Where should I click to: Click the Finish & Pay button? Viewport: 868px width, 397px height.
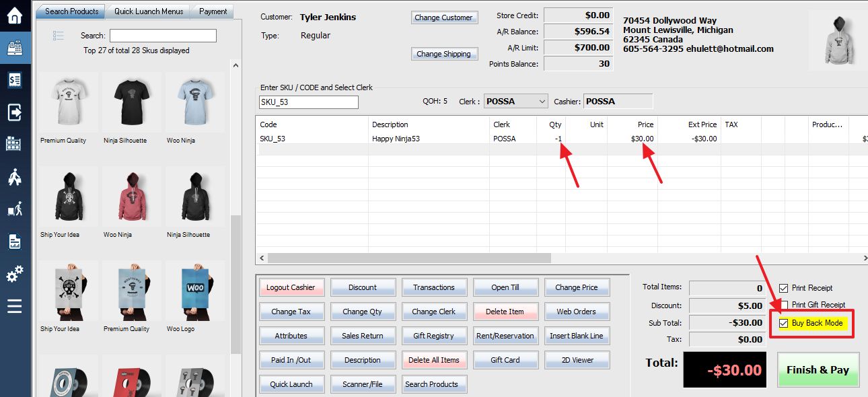point(818,369)
